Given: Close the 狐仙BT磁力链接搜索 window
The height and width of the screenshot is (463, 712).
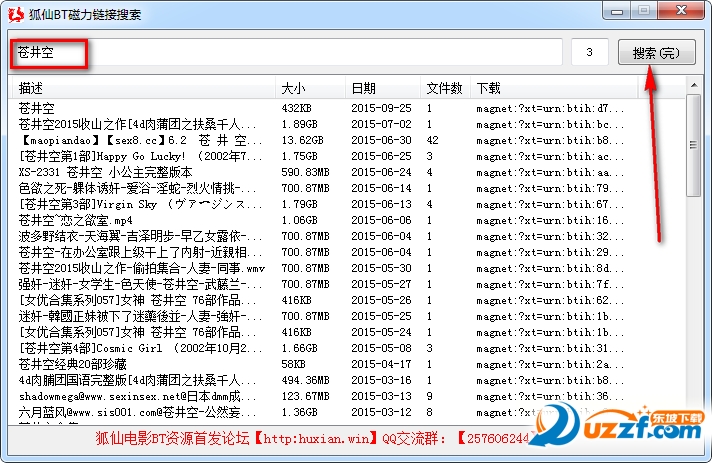Looking at the screenshot, I should [x=681, y=11].
